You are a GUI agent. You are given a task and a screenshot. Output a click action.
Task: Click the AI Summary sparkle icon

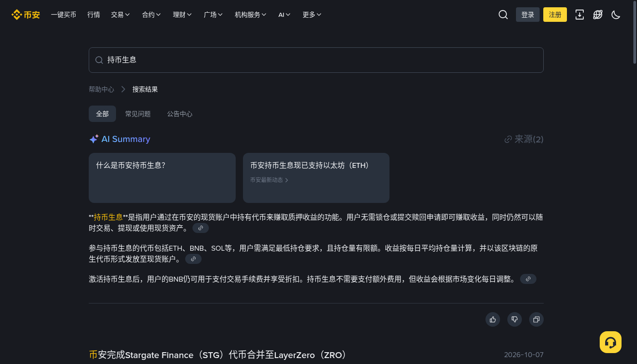pos(94,139)
